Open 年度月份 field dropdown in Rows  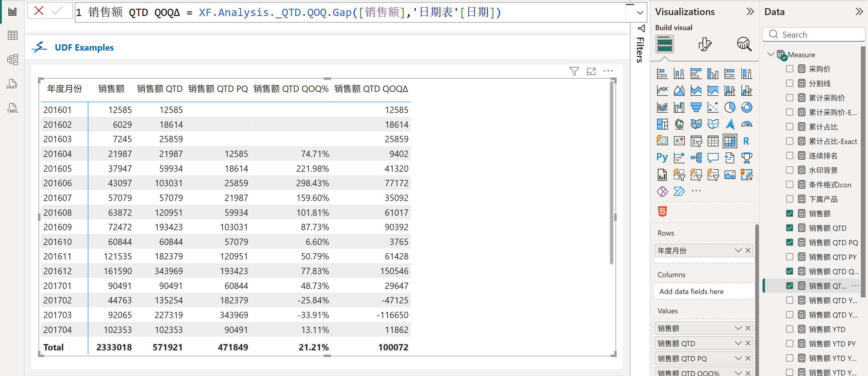pos(738,250)
